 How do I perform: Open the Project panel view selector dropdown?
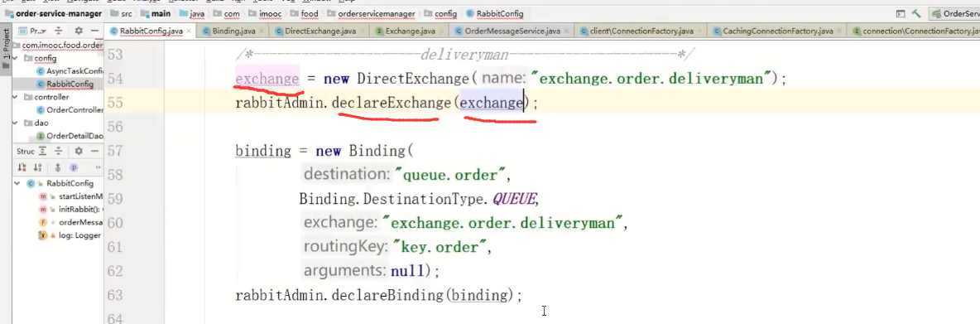(x=32, y=30)
